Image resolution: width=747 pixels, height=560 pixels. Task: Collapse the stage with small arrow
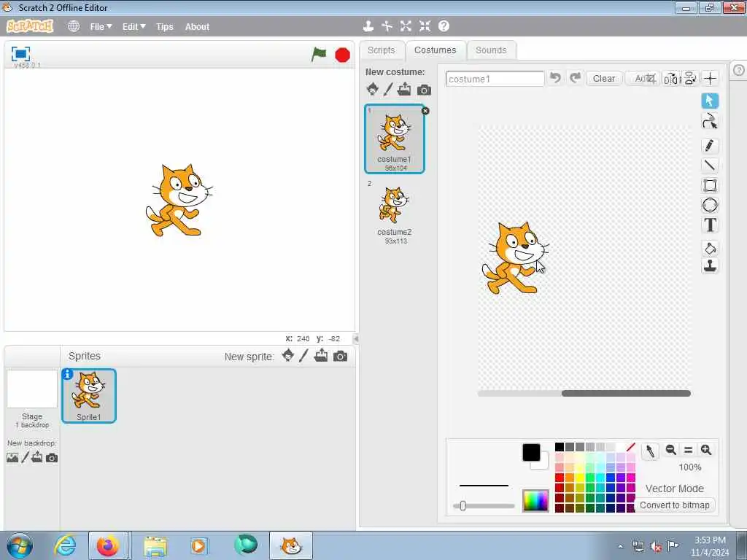pos(355,338)
